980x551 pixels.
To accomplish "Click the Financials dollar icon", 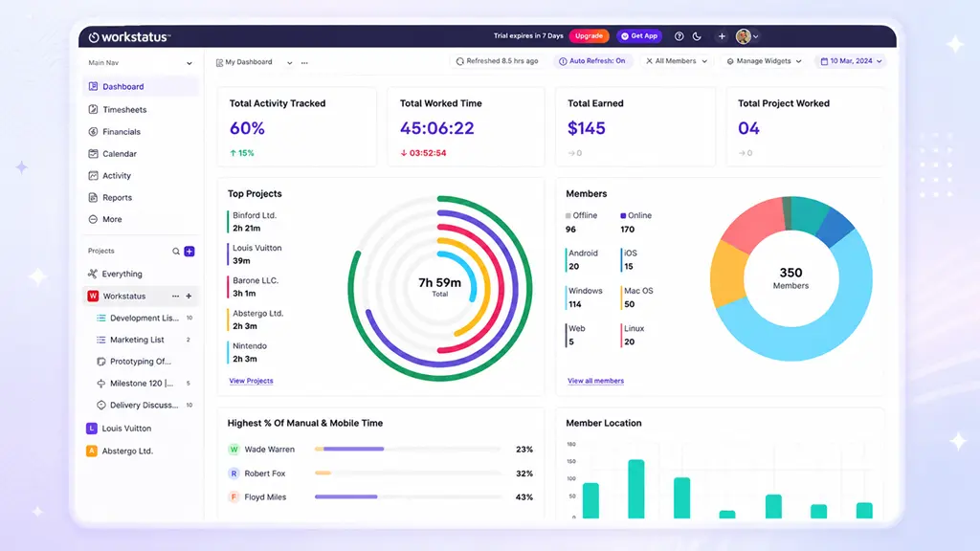I will (x=93, y=132).
